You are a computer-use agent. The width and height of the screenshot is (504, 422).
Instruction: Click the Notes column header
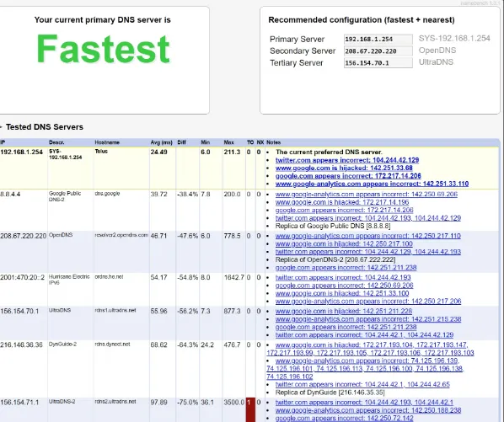(x=274, y=142)
